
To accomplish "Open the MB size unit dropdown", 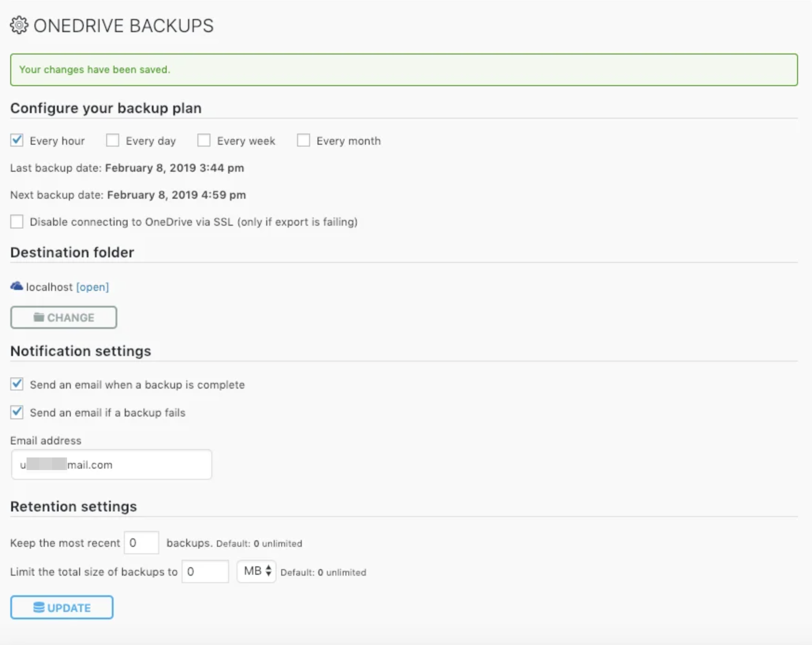I will 257,571.
